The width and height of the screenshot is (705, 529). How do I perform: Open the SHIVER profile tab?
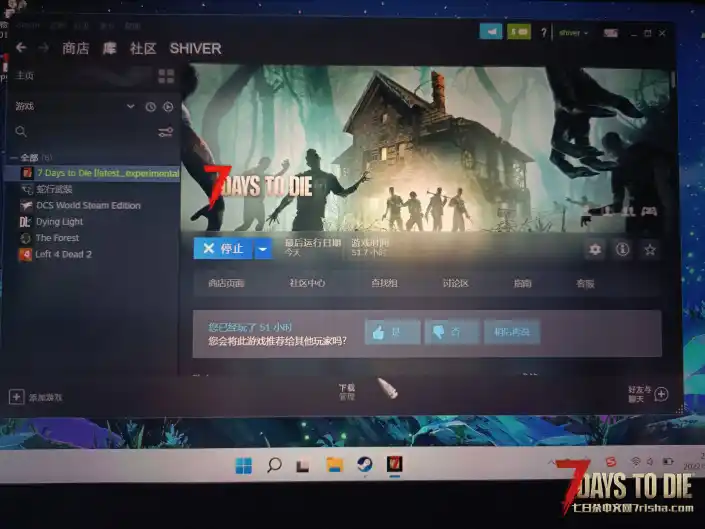tap(195, 48)
